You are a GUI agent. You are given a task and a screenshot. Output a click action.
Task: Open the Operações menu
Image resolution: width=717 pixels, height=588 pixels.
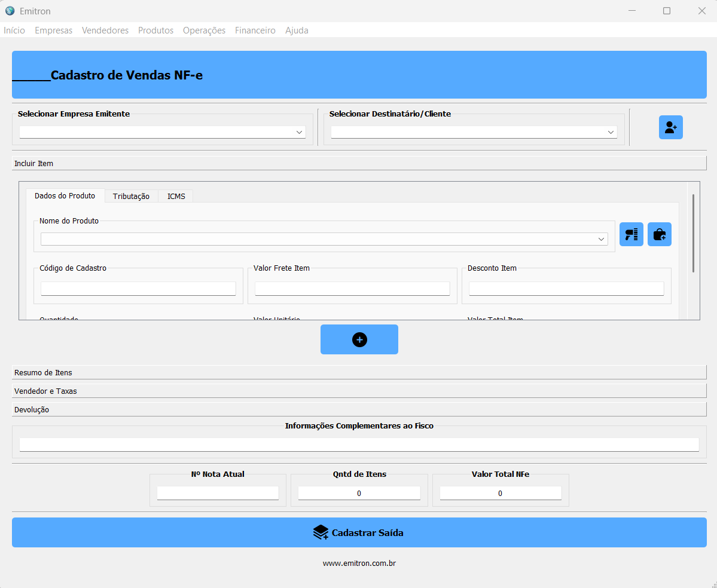click(204, 30)
